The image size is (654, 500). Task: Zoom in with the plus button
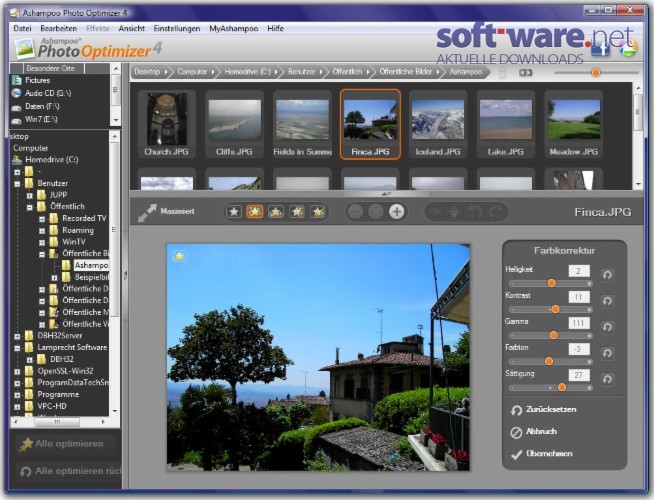[396, 212]
